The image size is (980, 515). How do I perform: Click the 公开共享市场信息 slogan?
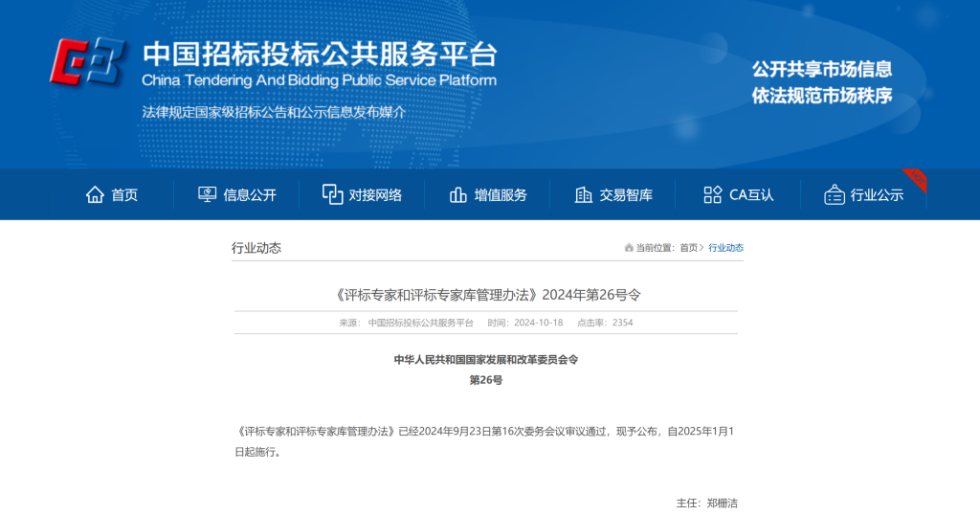822,69
